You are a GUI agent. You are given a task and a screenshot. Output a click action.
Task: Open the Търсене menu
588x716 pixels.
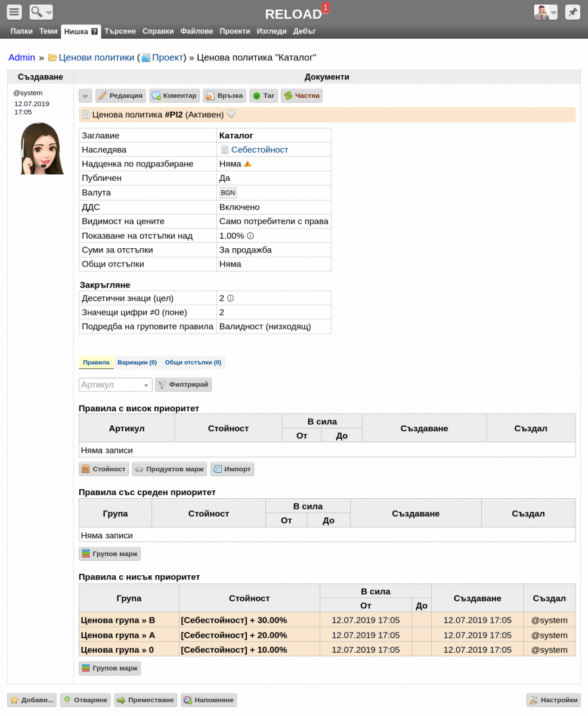tap(120, 32)
